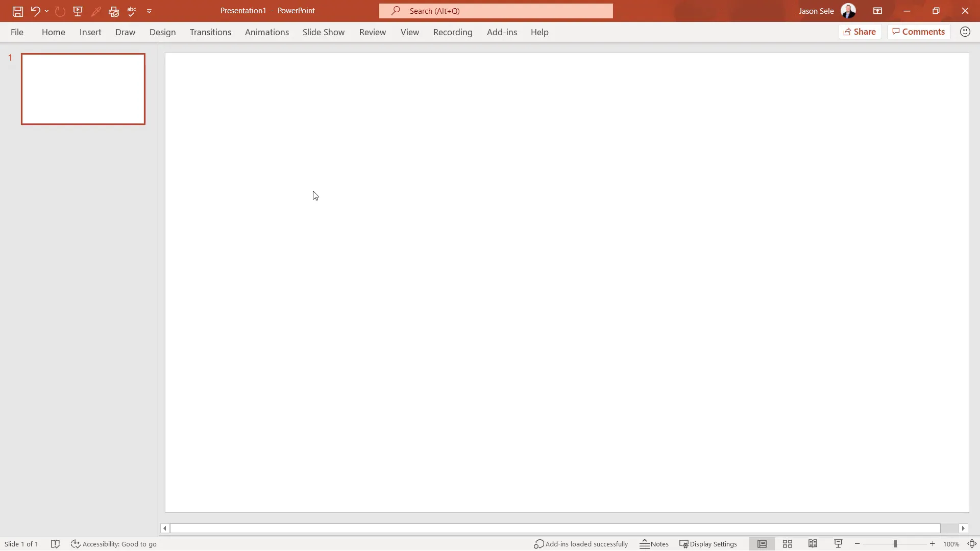Switch to Reading View icon
Image resolution: width=980 pixels, height=551 pixels.
[x=813, y=544]
